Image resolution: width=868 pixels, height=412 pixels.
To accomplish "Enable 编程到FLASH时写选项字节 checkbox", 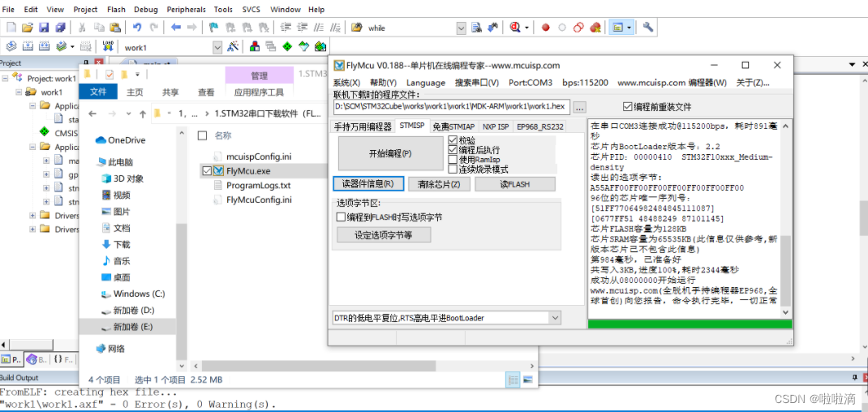I will [341, 217].
